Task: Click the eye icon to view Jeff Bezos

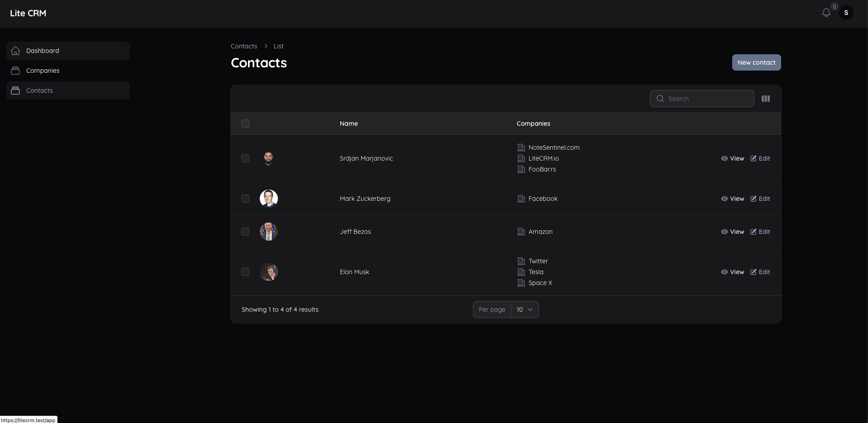Action: pyautogui.click(x=724, y=231)
